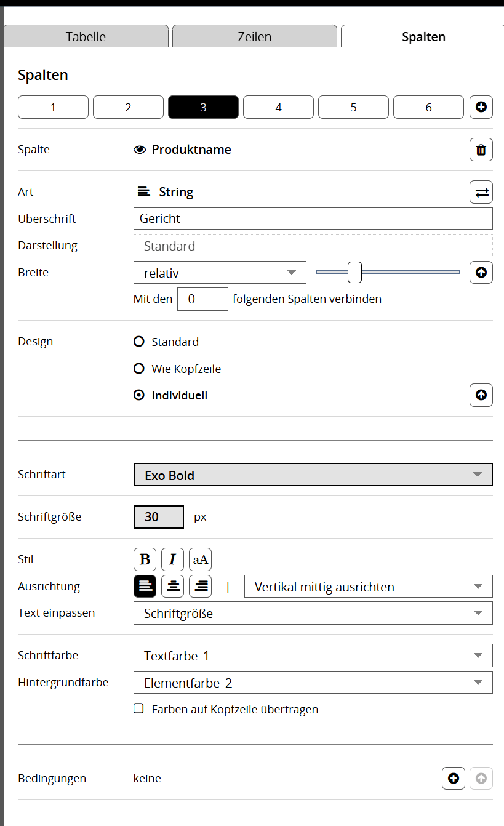The width and height of the screenshot is (504, 826).
Task: Center-align the text horizontally
Action: tap(172, 587)
